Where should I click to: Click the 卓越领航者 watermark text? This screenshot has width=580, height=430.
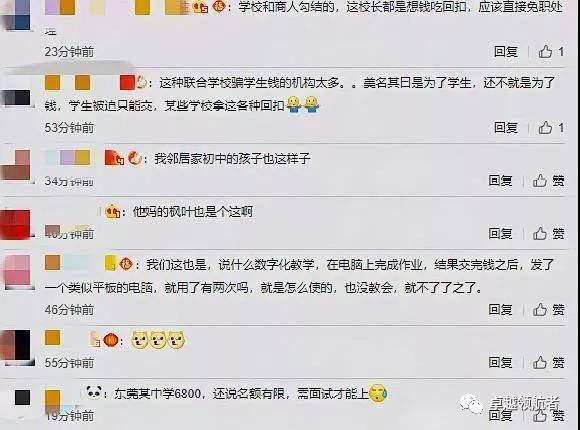click(525, 403)
